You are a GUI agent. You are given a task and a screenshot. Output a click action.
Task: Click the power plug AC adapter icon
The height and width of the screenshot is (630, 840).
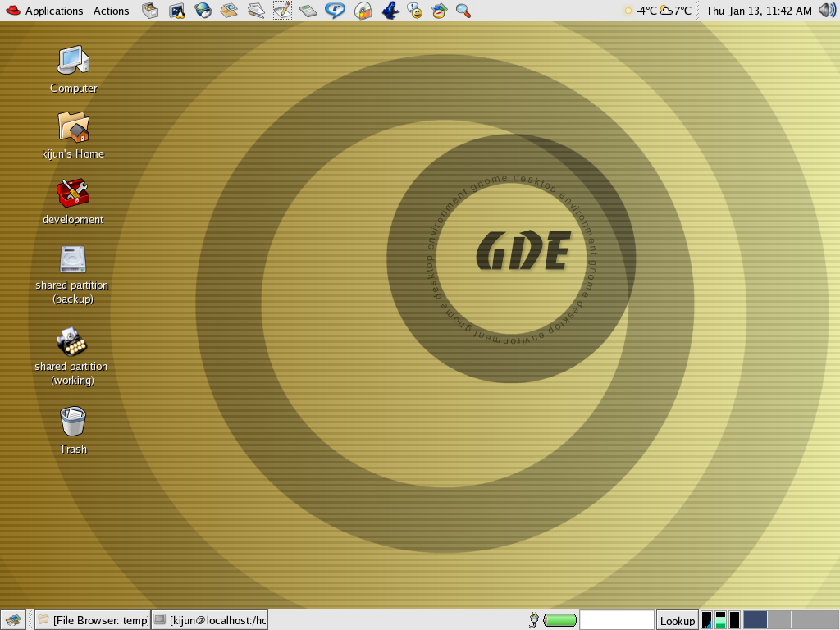pos(533,620)
